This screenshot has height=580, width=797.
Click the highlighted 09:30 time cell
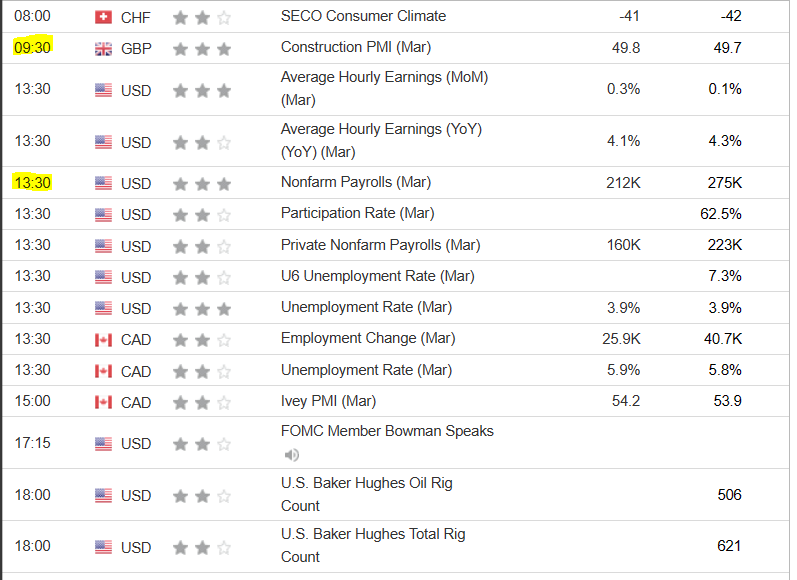[x=33, y=47]
